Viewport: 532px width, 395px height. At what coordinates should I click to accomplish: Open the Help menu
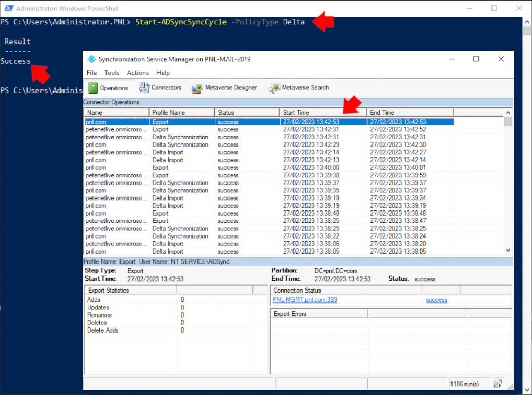(163, 73)
